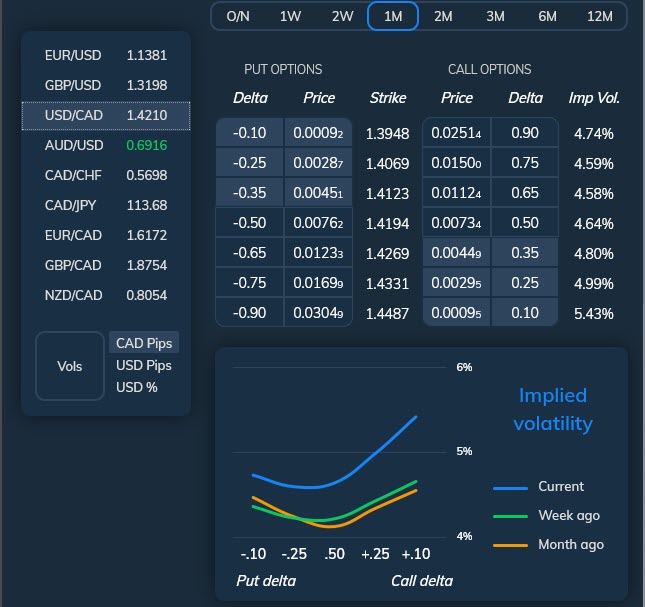
Task: Click call delta 0.90 cell
Action: 525,133
